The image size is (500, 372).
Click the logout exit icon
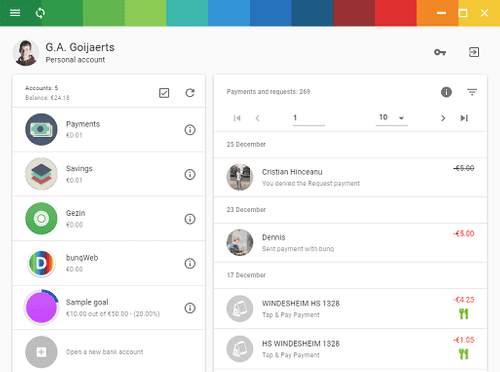coord(474,52)
